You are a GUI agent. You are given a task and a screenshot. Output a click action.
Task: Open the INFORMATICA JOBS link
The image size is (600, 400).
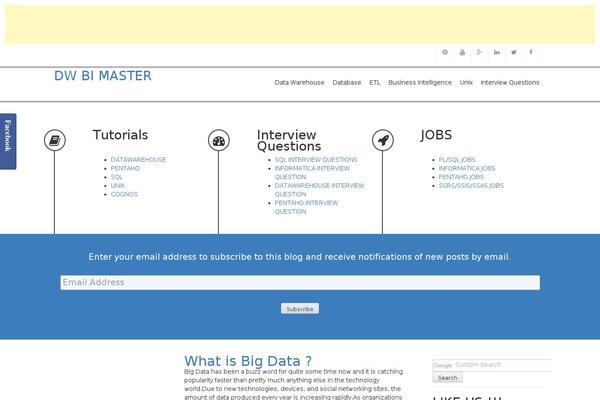(x=467, y=168)
